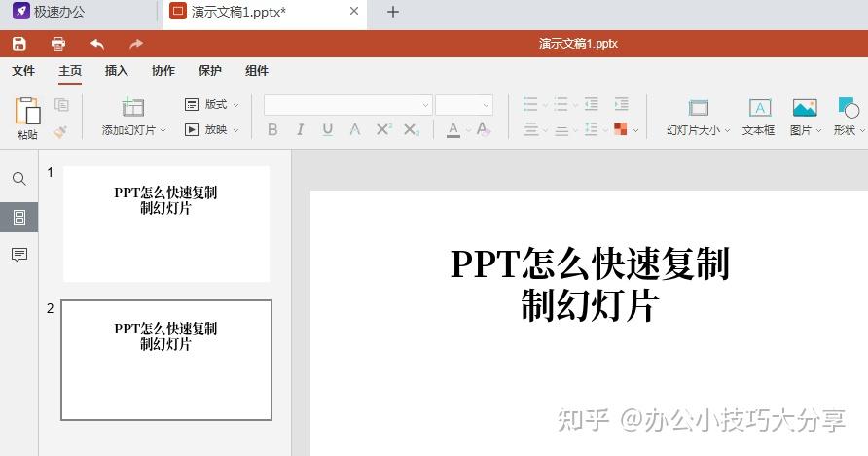This screenshot has height=456, width=868.
Task: Click the slide title text on canvas
Action: point(590,285)
